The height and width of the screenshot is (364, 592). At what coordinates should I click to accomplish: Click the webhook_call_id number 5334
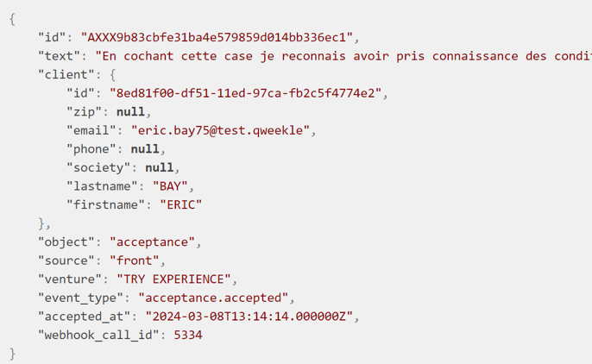(x=188, y=334)
